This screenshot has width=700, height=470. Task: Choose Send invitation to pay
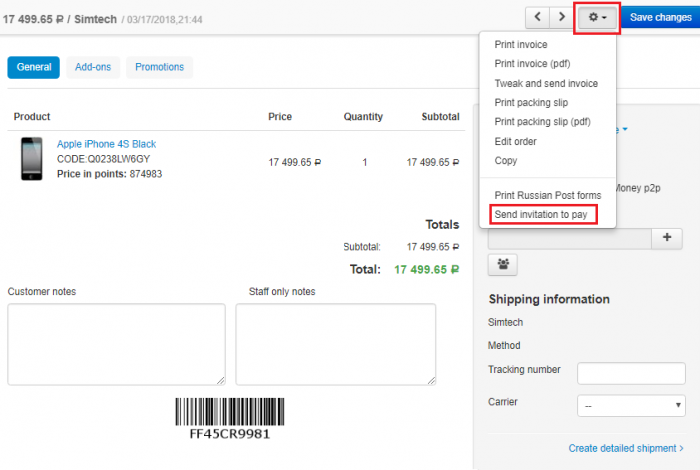(x=541, y=215)
